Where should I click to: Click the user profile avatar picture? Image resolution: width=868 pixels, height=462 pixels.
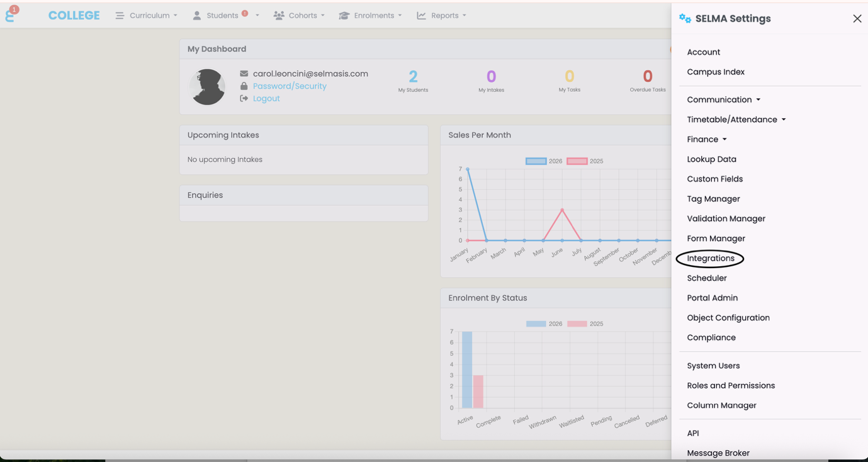(x=207, y=87)
